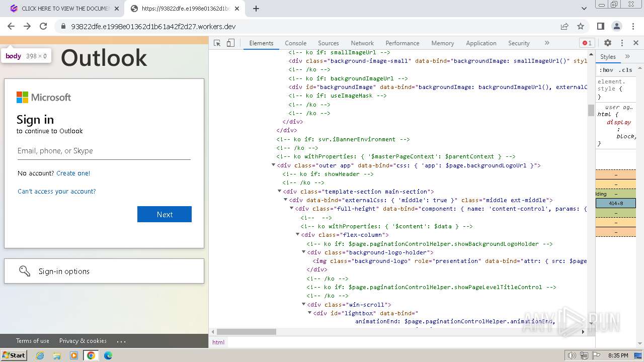
Task: Click the 414×8 box model content
Action: 616,204
